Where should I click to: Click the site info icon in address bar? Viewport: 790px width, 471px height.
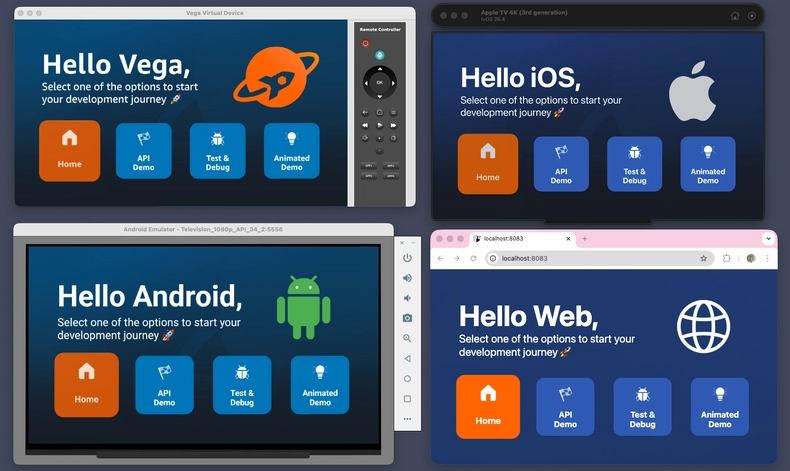493,258
